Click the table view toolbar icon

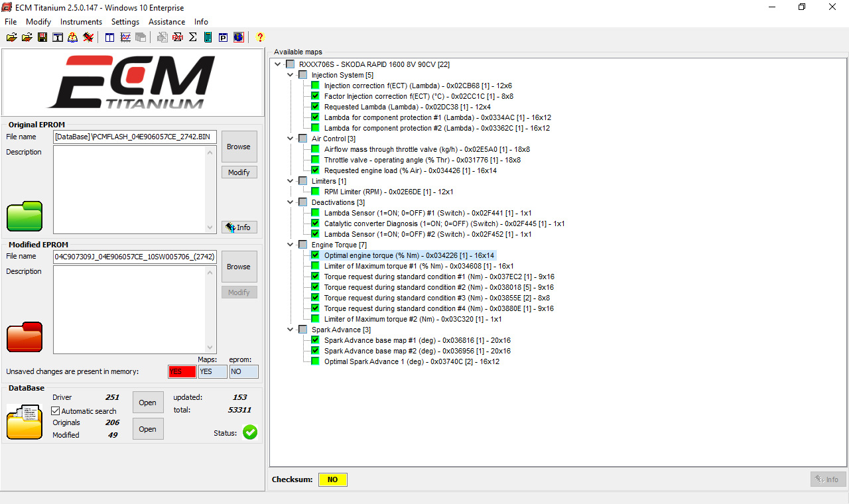(x=110, y=38)
